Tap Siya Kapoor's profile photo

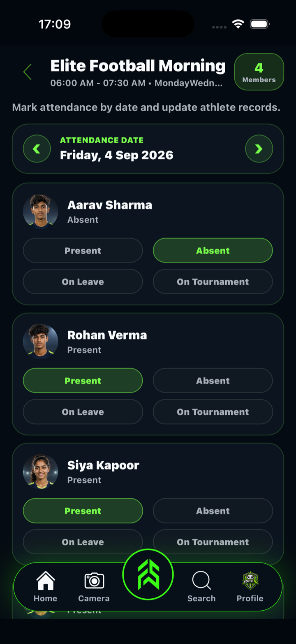[40, 471]
